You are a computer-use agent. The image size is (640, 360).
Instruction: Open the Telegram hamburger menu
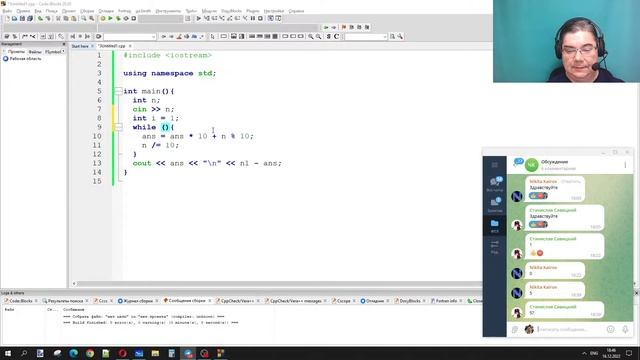click(494, 165)
